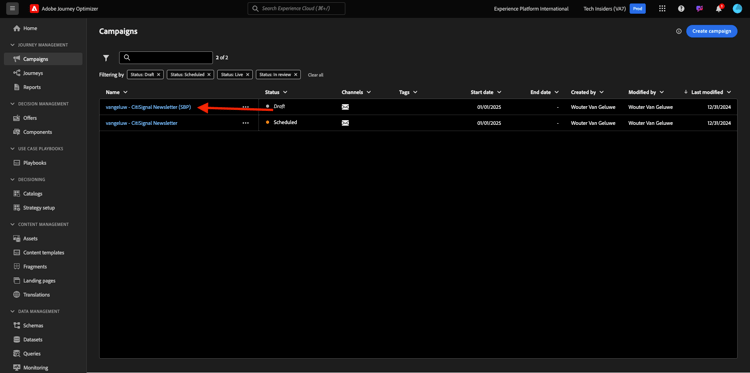Click the Scheduled status cell

(x=282, y=122)
